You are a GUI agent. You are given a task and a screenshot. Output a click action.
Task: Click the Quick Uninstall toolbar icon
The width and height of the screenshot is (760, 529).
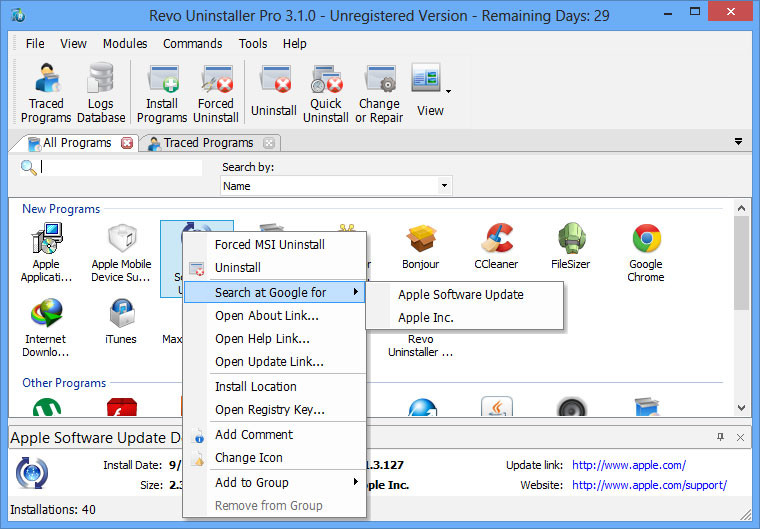coord(326,91)
